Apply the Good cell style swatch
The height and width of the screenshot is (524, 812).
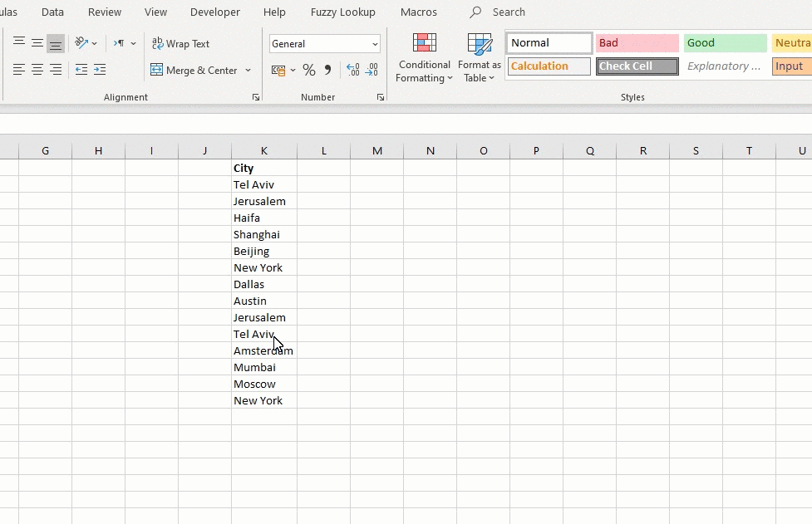coord(725,43)
